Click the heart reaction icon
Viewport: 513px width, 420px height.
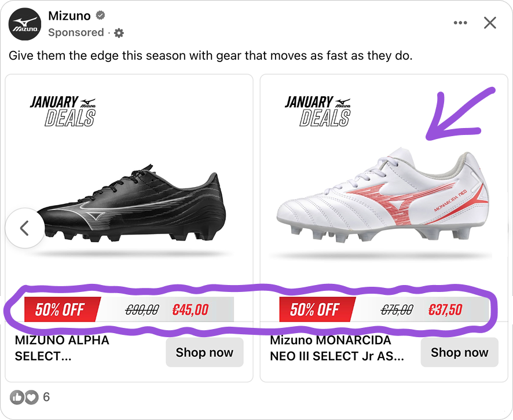point(31,397)
